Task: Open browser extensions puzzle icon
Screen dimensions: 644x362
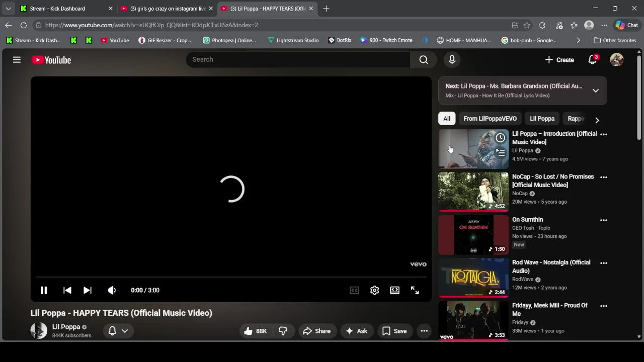Action: click(x=542, y=25)
